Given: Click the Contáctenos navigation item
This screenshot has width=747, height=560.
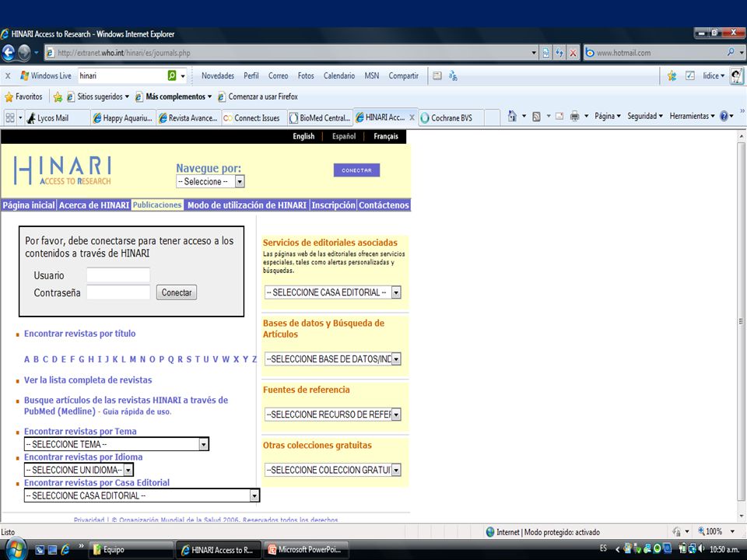Looking at the screenshot, I should [384, 205].
